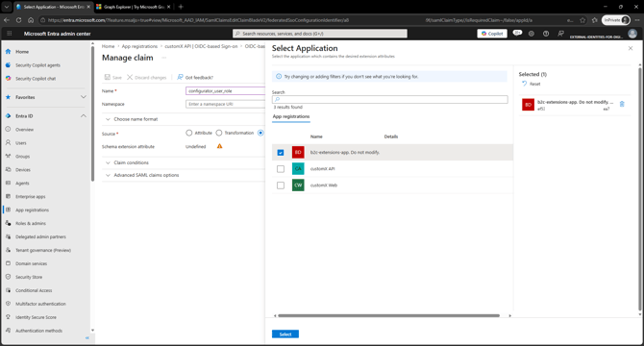Screen dimensions: 644x346
Task: Open a new browser tab
Action: 181,7
